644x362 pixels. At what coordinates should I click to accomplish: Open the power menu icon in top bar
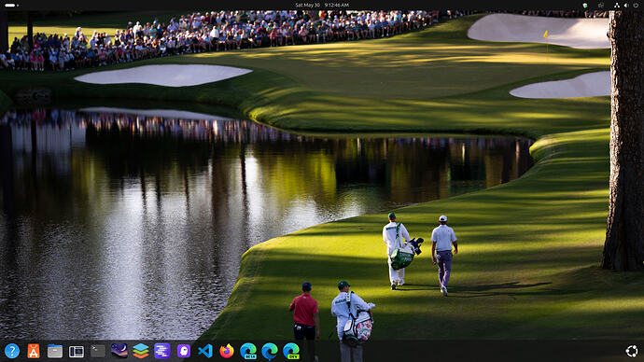pos(636,5)
